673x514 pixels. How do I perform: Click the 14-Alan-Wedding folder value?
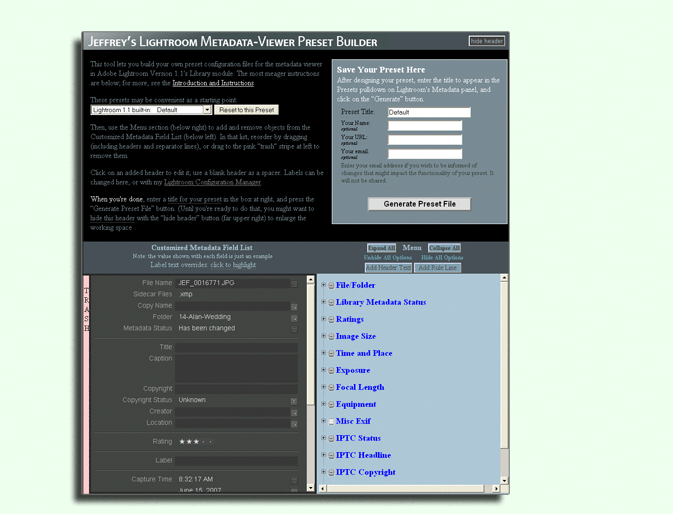(205, 317)
